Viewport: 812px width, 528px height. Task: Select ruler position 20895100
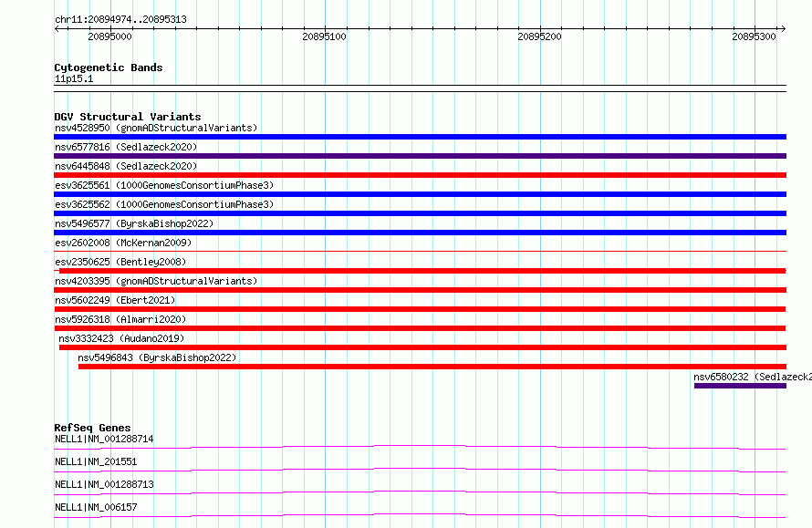tap(324, 36)
